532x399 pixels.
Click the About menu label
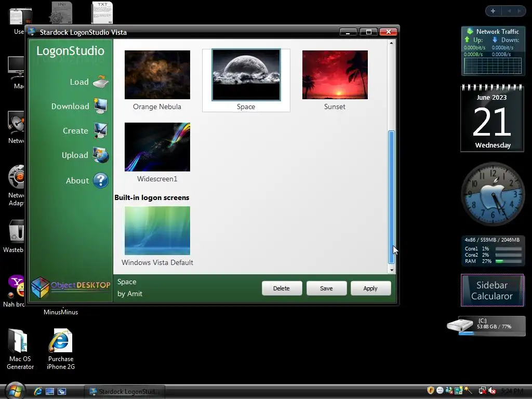pyautogui.click(x=77, y=180)
